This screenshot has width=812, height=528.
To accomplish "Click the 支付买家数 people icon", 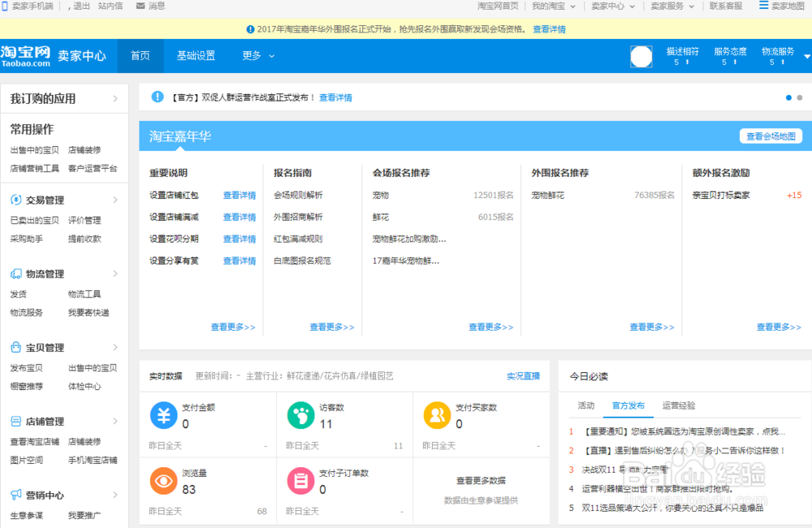I will click(437, 415).
